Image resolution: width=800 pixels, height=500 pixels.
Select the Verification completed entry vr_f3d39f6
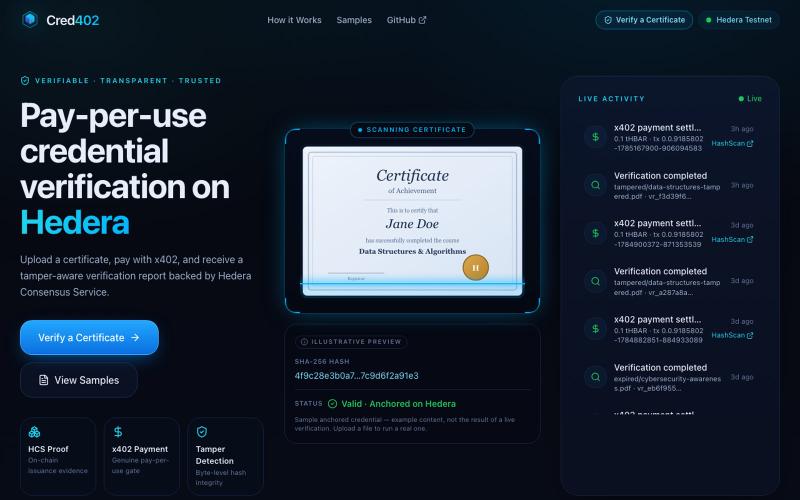(x=668, y=185)
